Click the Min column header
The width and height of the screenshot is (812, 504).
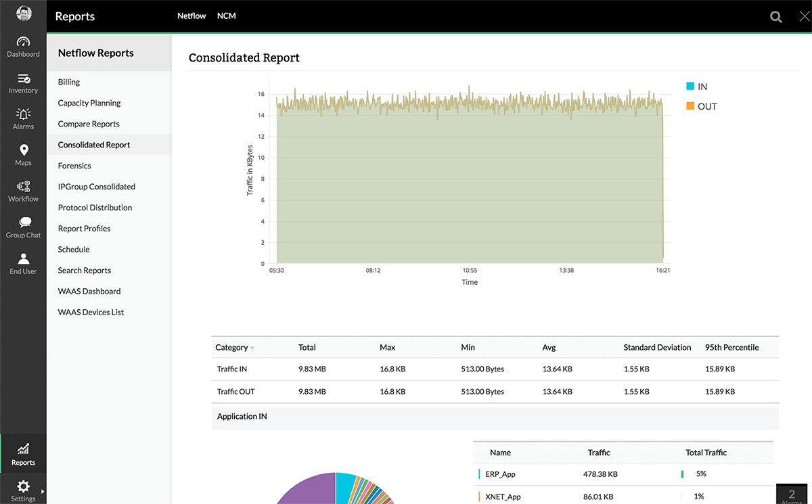coord(468,348)
